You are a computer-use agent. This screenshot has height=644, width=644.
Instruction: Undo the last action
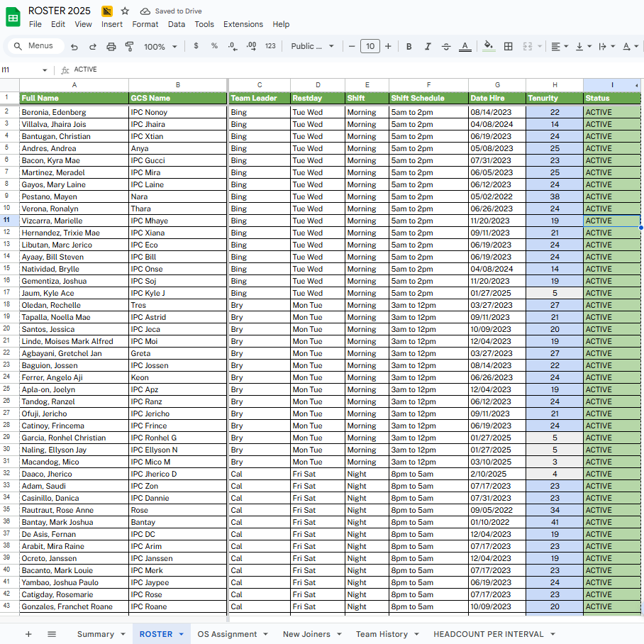click(x=74, y=46)
